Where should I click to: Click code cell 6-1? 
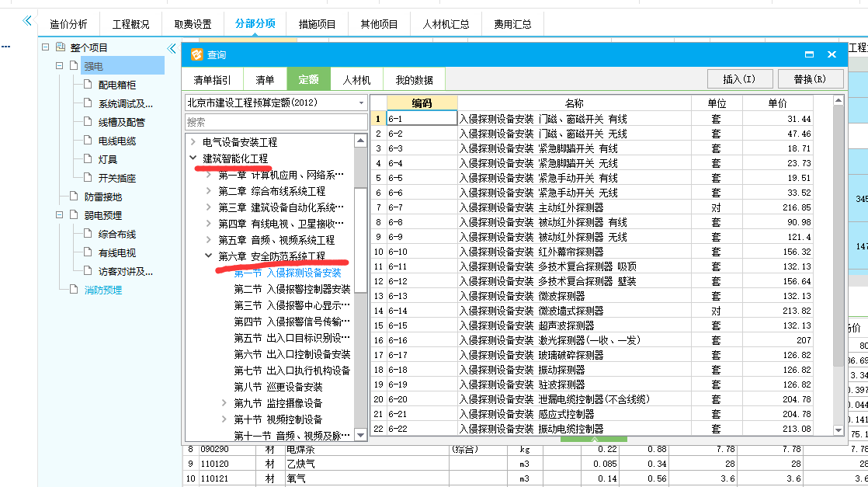pyautogui.click(x=422, y=119)
